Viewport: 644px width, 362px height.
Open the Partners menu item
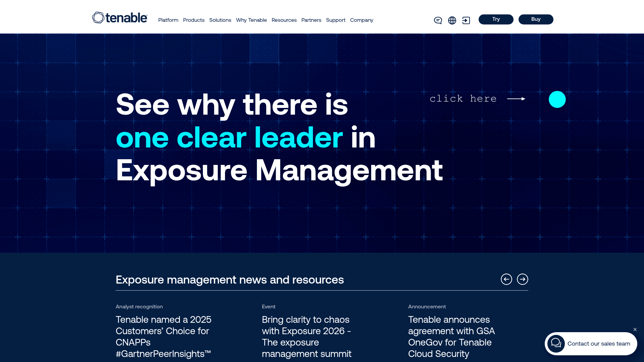coord(311,20)
